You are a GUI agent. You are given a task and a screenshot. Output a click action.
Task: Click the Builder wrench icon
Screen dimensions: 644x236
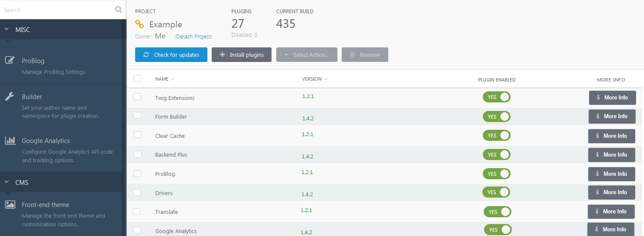(x=10, y=96)
